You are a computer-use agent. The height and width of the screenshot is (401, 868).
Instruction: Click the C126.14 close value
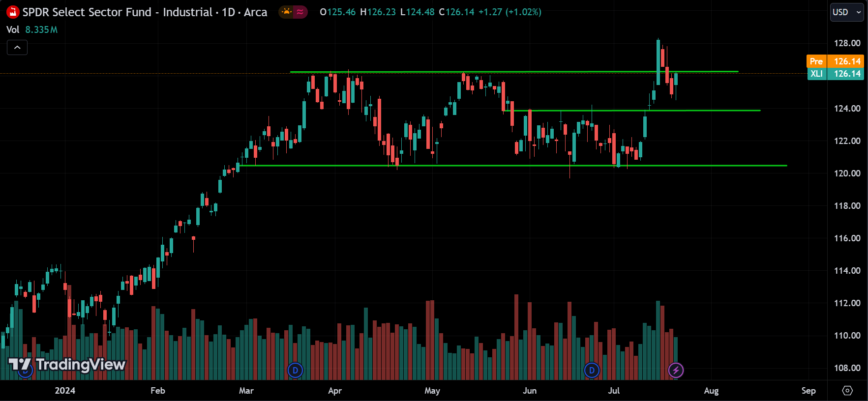point(456,12)
